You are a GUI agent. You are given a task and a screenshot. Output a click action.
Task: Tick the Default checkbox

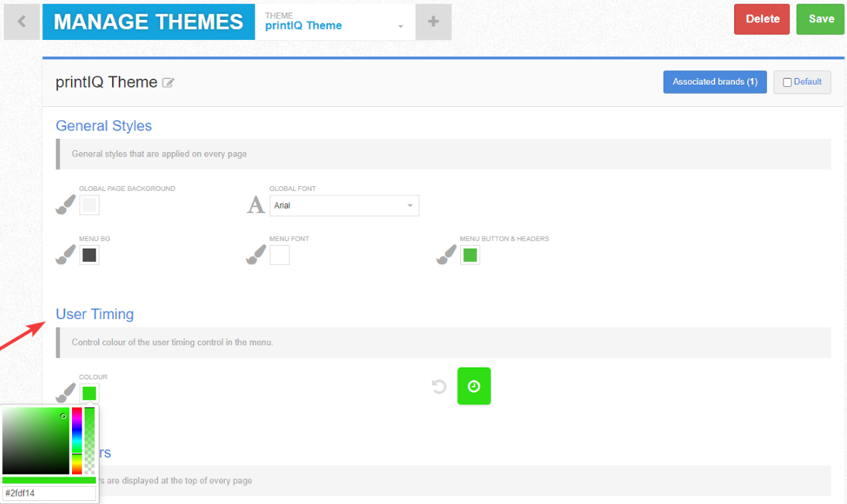(x=787, y=83)
